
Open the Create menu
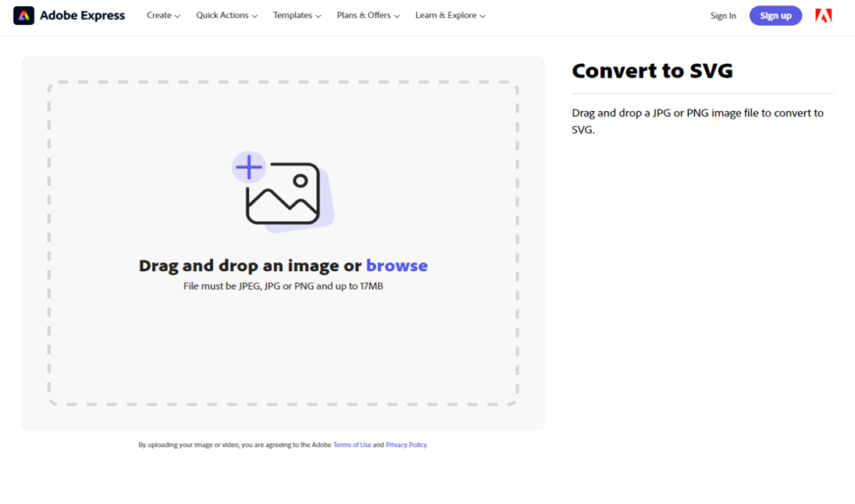click(x=163, y=16)
